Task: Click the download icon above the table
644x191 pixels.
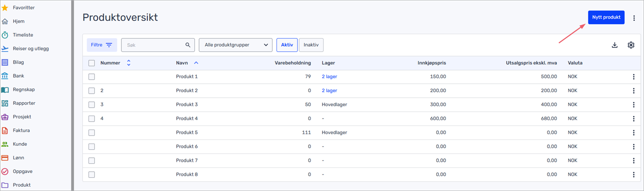Action: pos(615,45)
